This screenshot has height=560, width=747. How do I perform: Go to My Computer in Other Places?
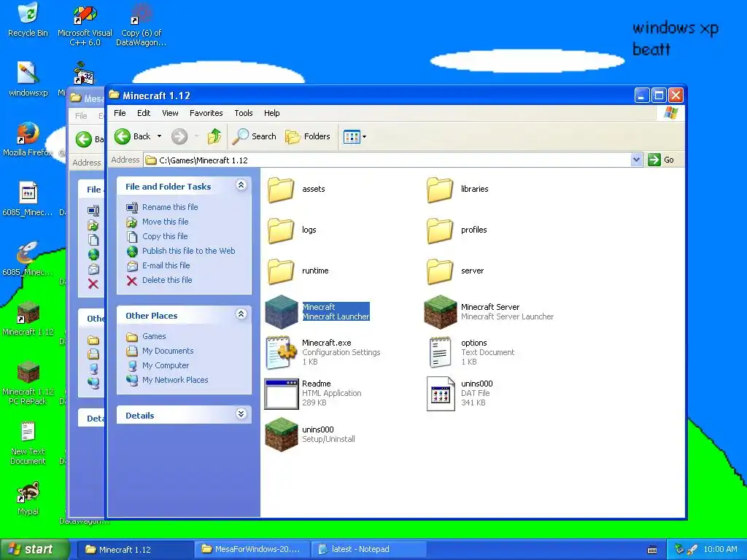pyautogui.click(x=166, y=366)
